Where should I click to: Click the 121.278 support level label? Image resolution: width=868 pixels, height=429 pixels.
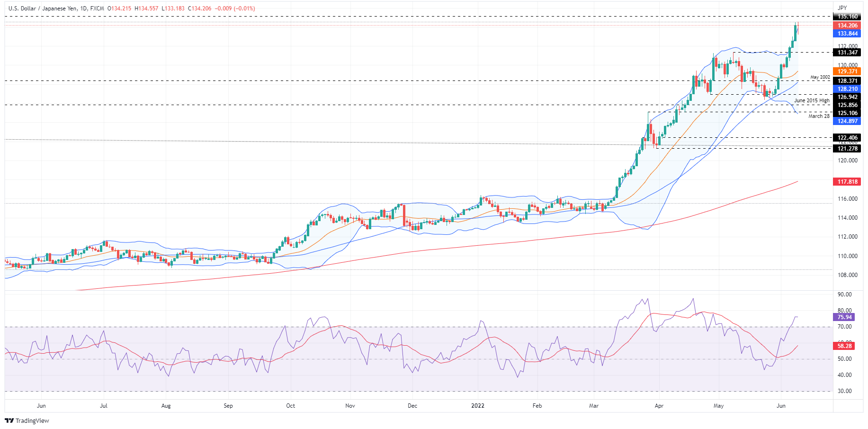coord(847,149)
